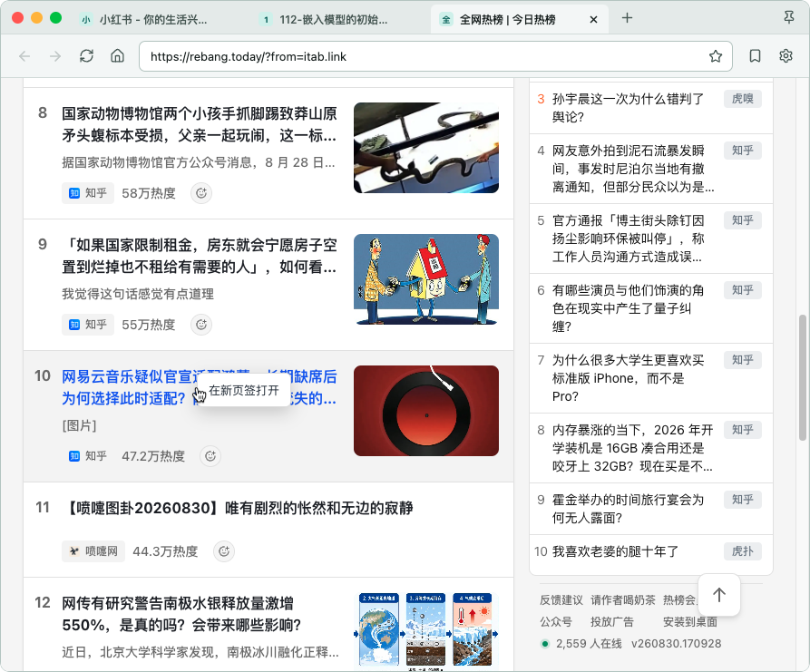Click the 喷嚏网 source badge on item 11
Viewport: 810px width, 672px height.
93,551
